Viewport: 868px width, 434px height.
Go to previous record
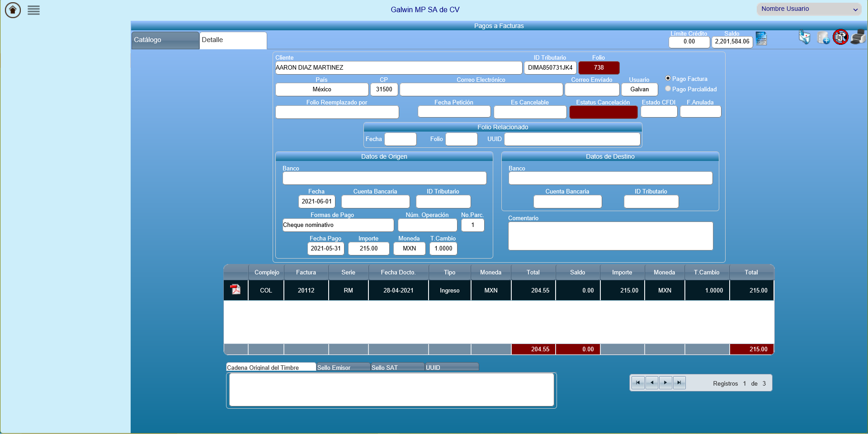(x=652, y=383)
